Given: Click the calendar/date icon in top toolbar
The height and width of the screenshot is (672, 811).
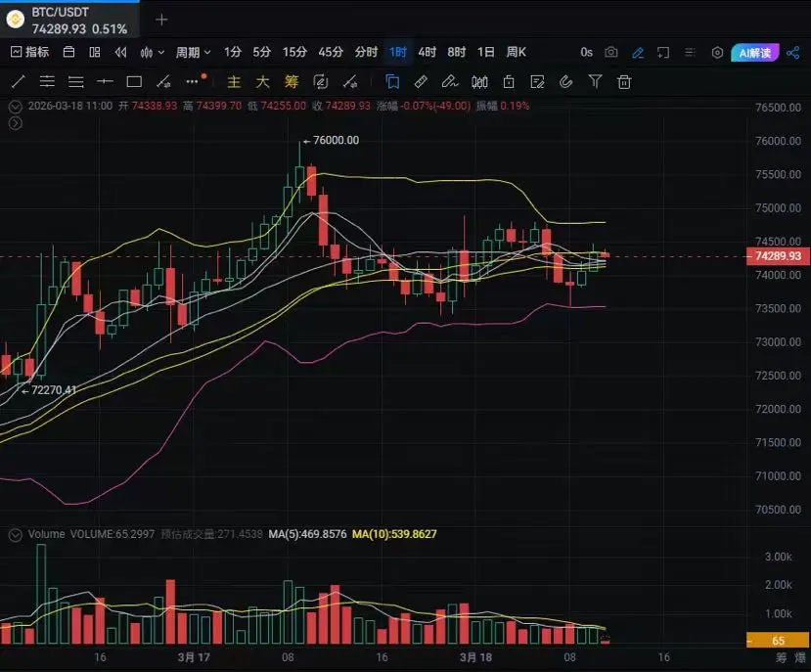Looking at the screenshot, I should coord(68,52).
